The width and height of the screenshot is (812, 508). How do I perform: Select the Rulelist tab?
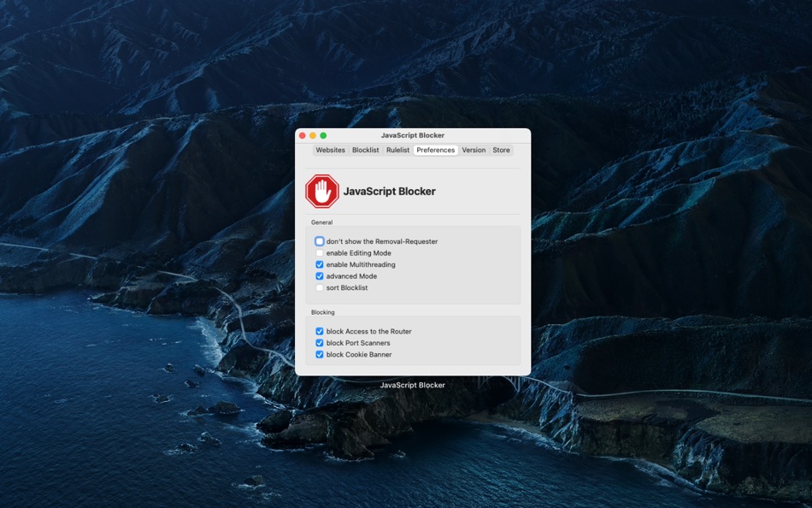[x=397, y=150]
